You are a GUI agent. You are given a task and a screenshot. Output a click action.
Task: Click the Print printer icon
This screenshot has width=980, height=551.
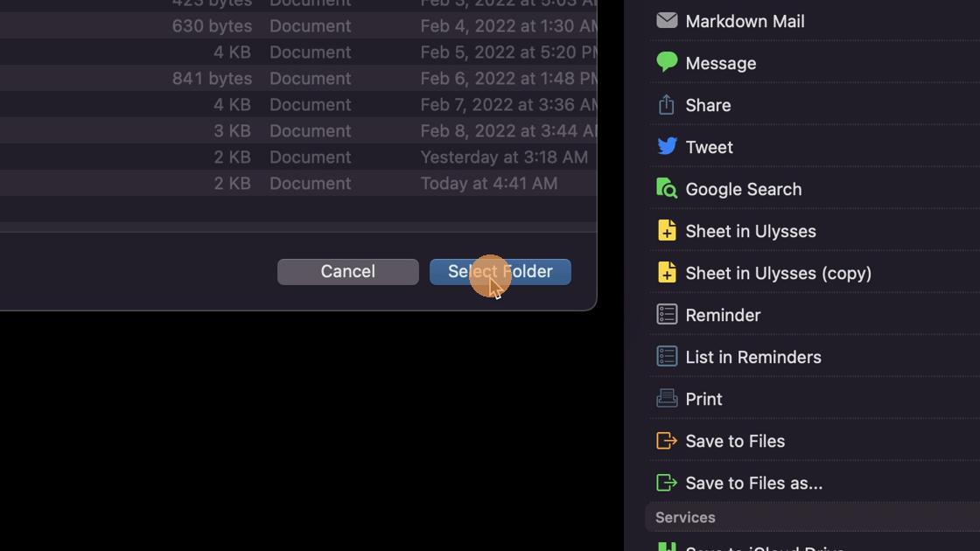(666, 398)
